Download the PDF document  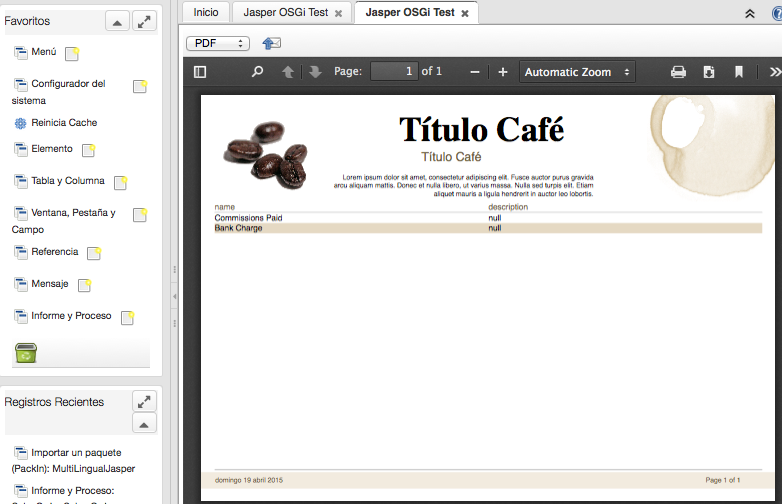point(709,72)
